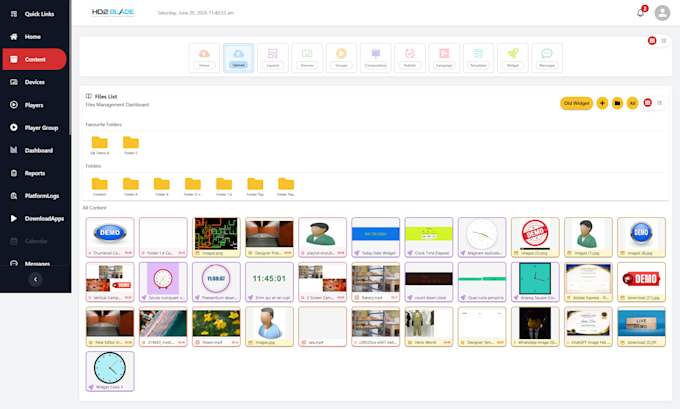Open the Publish toolbar tile
This screenshot has width=680, height=409.
coord(410,58)
